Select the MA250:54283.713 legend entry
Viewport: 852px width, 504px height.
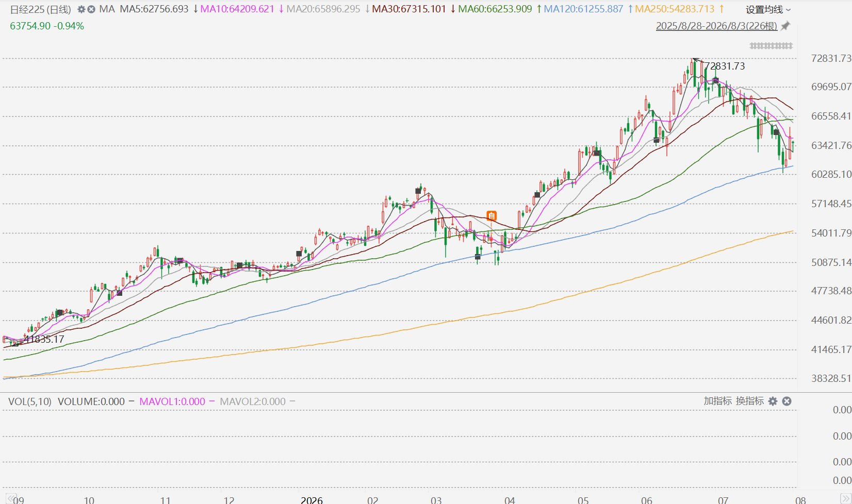(675, 9)
